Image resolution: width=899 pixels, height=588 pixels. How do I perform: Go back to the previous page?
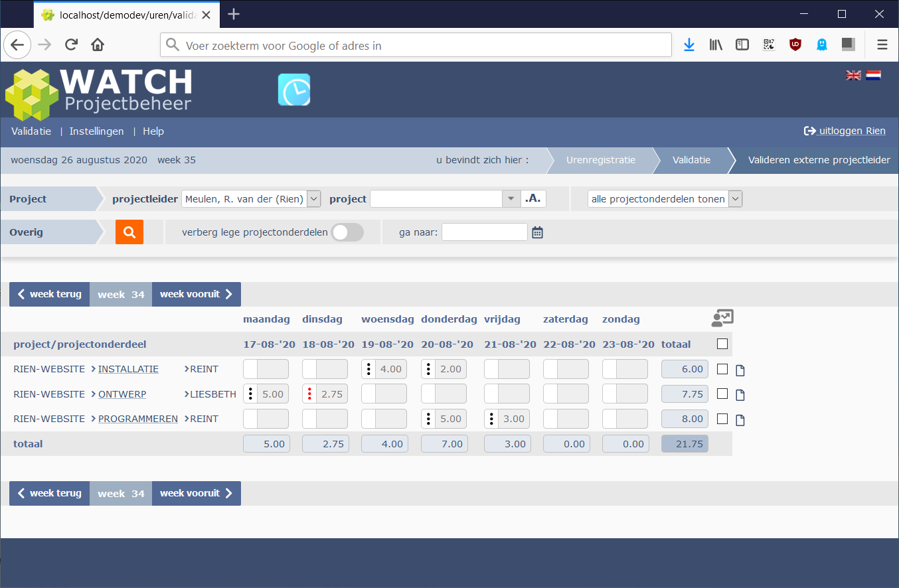[x=17, y=45]
